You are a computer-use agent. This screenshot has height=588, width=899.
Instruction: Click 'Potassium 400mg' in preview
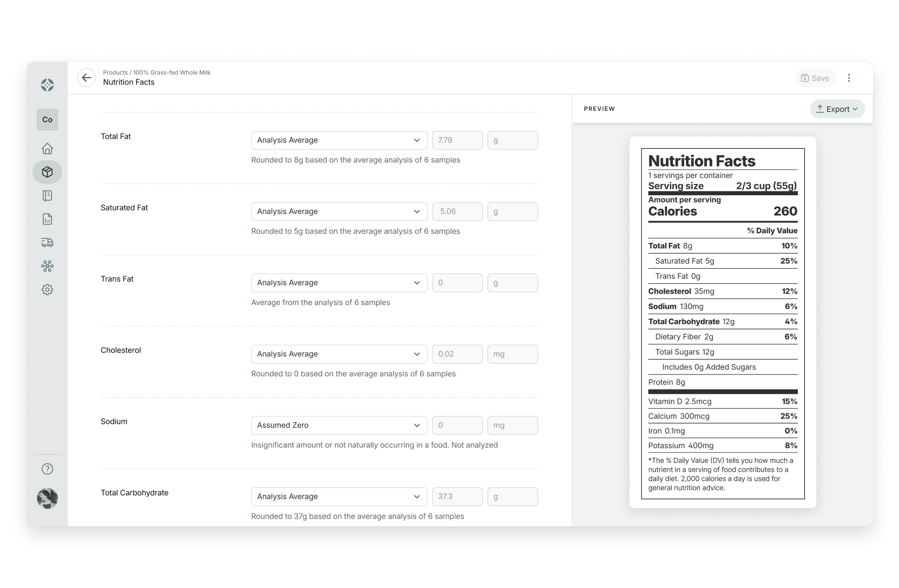click(x=680, y=446)
